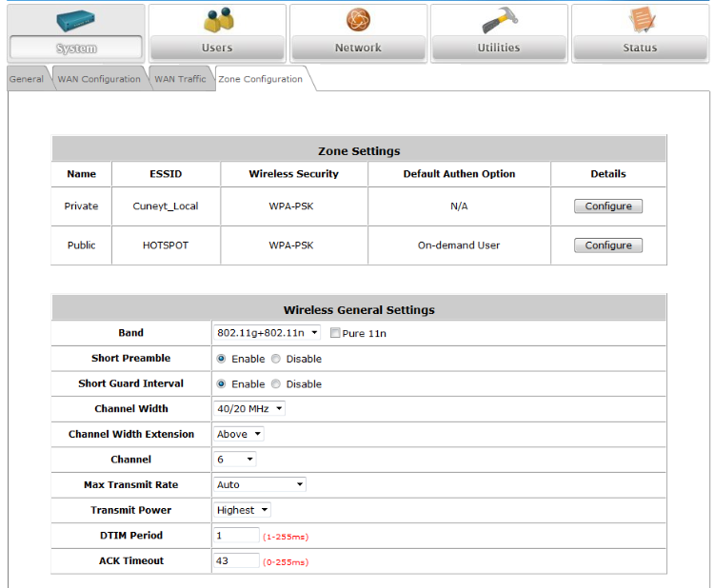Click the DTIM Period input field

click(x=236, y=536)
